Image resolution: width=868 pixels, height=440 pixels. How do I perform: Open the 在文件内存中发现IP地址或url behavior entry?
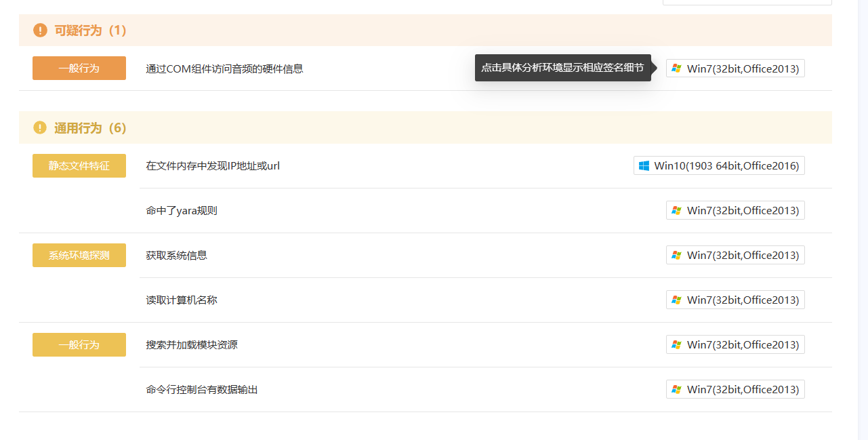[213, 166]
